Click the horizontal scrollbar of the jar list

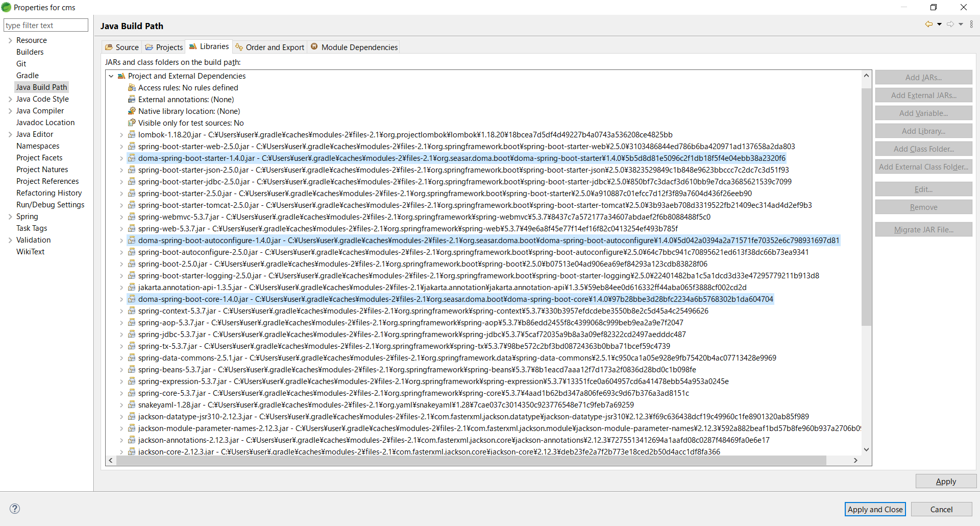[471, 461]
